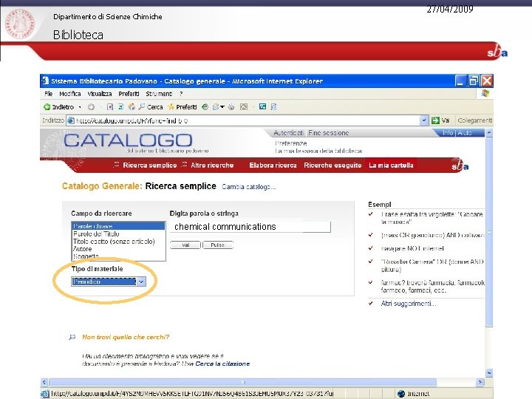Select Autore in the field list
The image size is (532, 399).
click(x=83, y=249)
